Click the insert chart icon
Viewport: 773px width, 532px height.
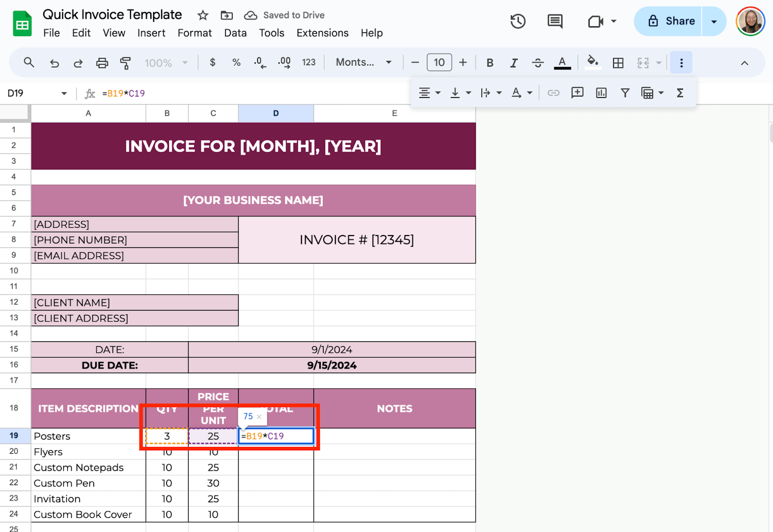[601, 93]
